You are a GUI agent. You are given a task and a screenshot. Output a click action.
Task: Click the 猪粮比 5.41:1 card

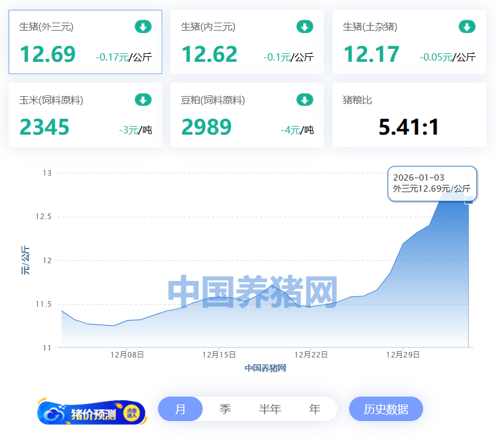click(409, 115)
